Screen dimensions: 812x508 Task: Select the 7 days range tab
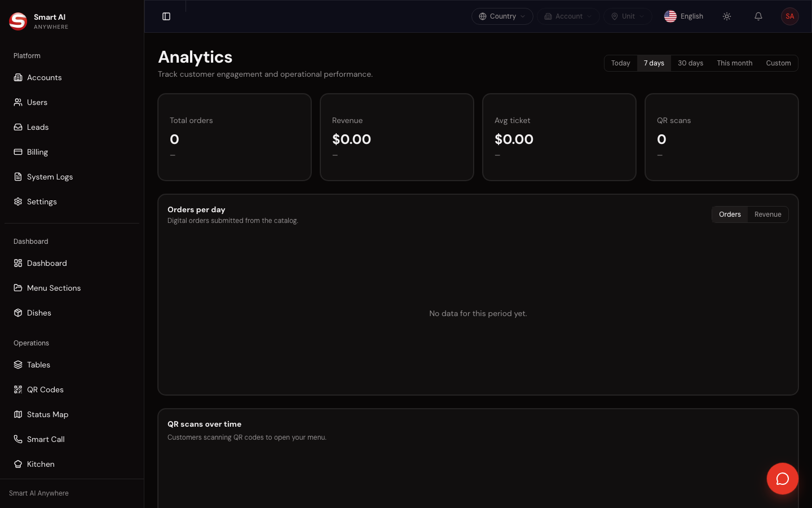654,63
